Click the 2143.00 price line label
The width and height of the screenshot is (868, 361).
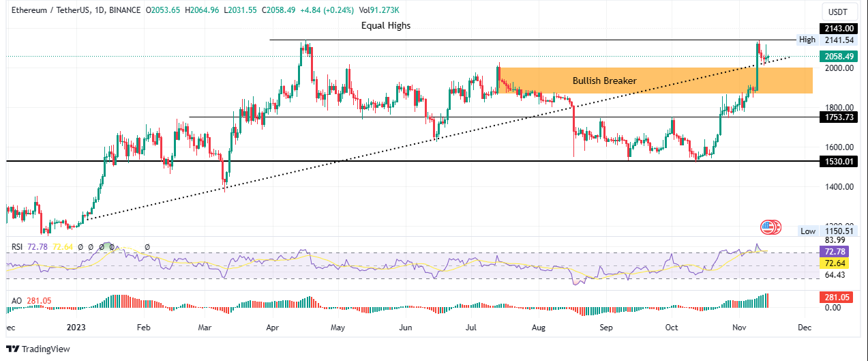click(x=837, y=28)
